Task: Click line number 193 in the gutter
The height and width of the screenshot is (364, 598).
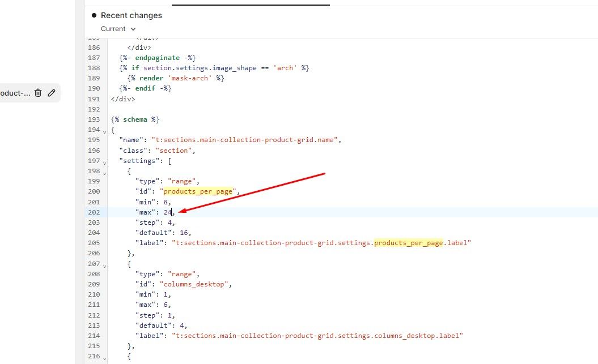Action: click(94, 119)
